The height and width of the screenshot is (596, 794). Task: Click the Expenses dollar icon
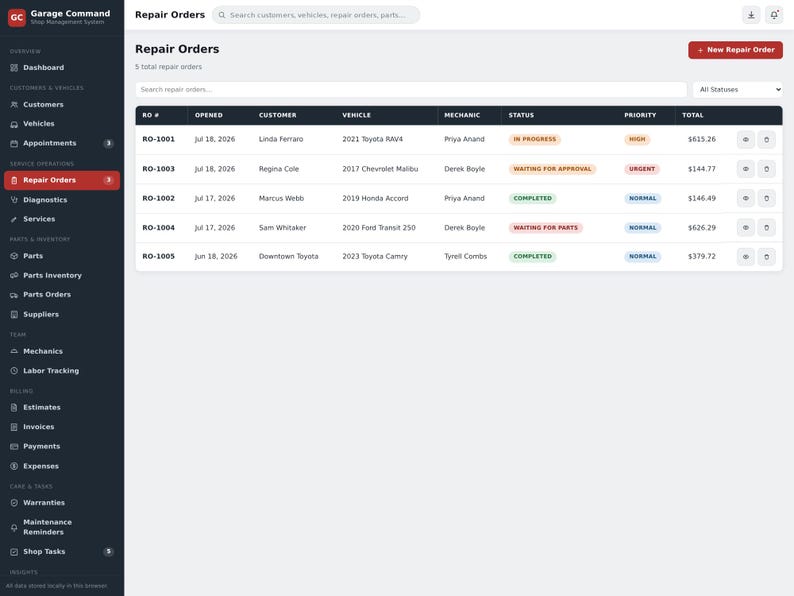14,466
